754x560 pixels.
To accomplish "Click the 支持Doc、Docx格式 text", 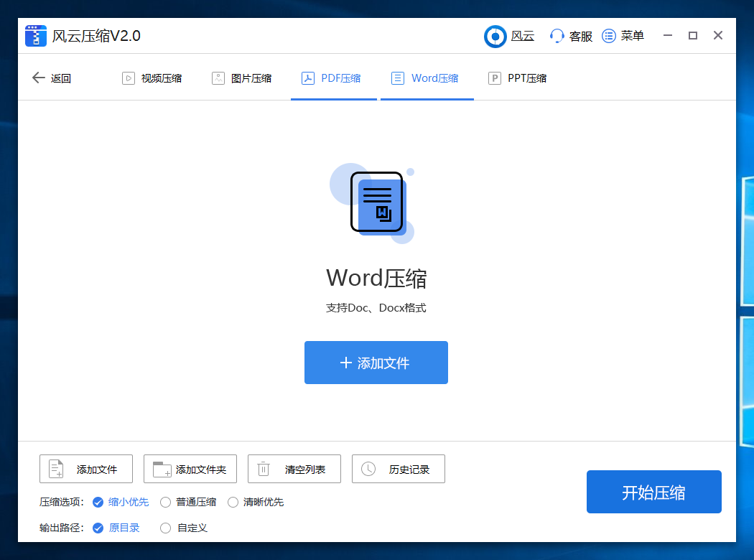I will point(376,308).
